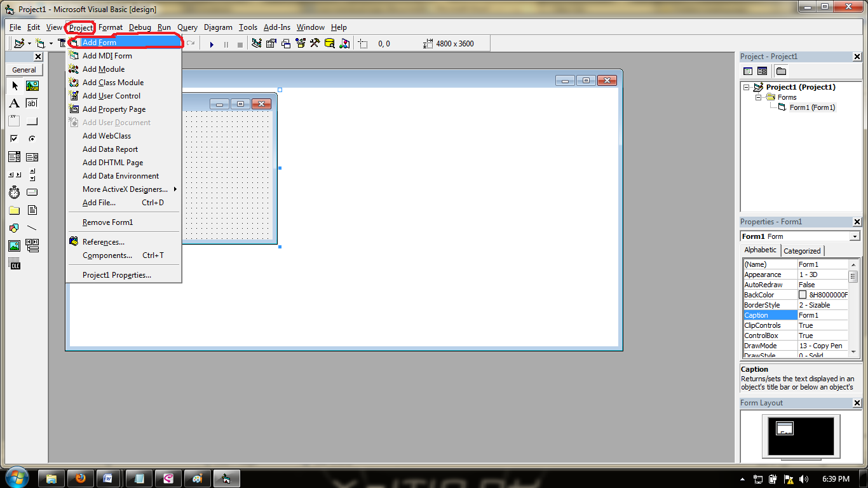
Task: Select the DriveListBox control tool
Action: coord(32,193)
